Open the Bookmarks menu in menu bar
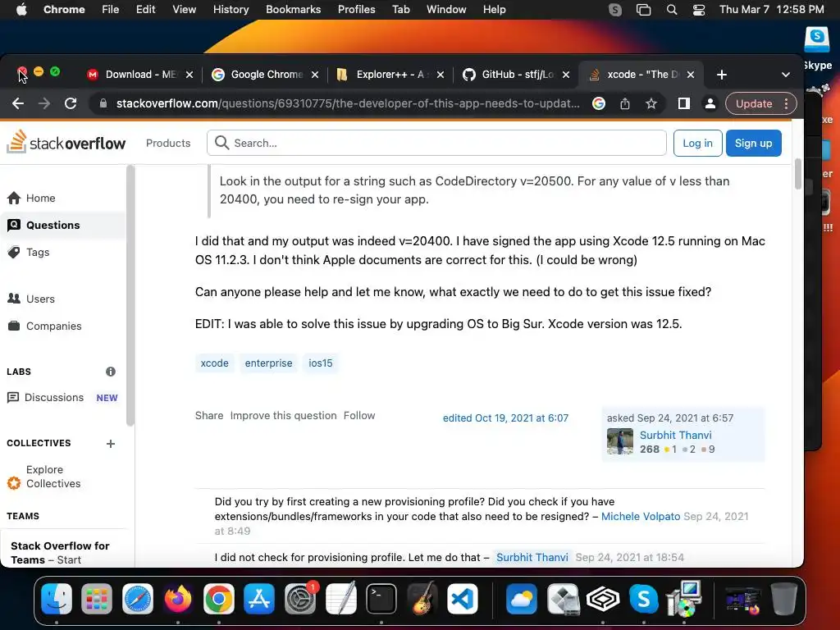The image size is (840, 630). coord(293,9)
